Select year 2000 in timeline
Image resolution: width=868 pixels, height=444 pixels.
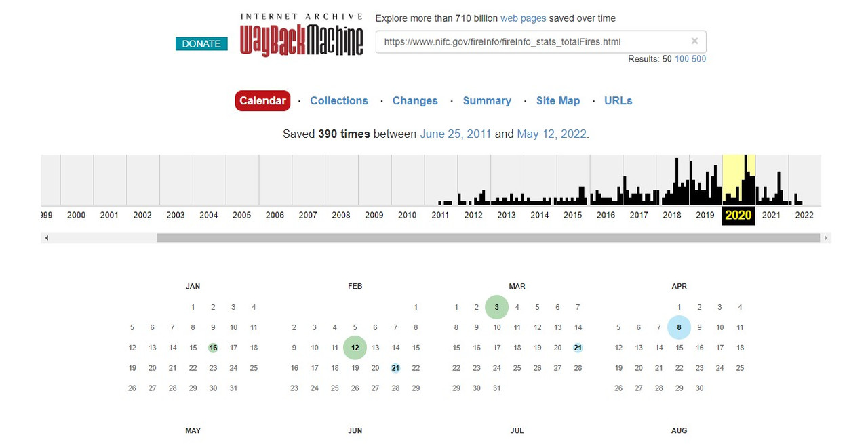[x=77, y=215]
